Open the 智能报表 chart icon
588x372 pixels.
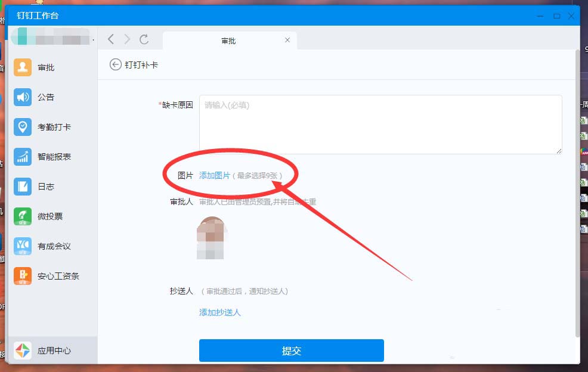click(23, 157)
